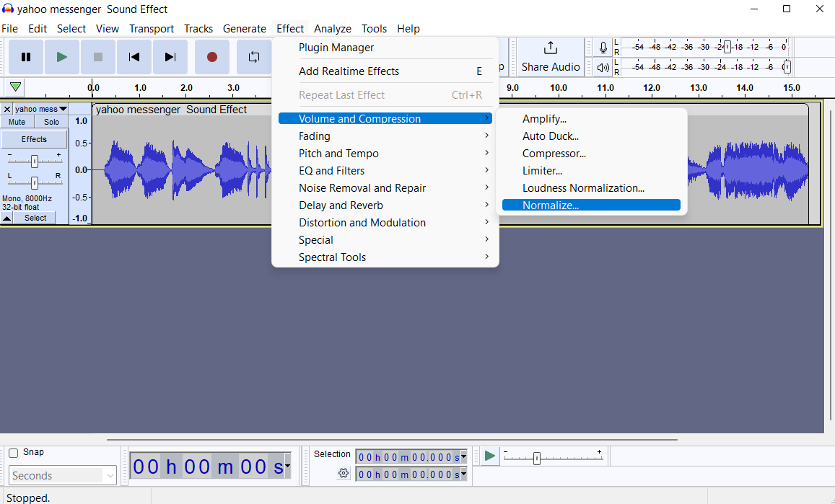Click the Select button on the track panel
The image size is (835, 504).
coord(35,218)
